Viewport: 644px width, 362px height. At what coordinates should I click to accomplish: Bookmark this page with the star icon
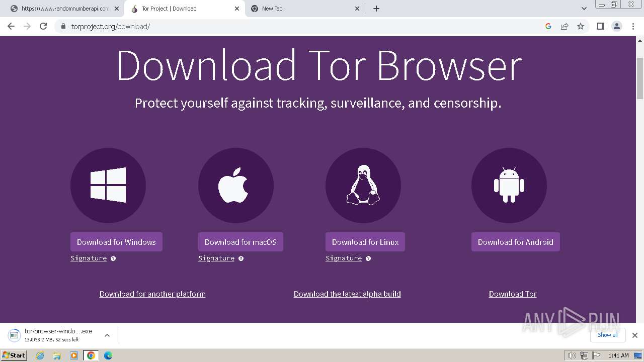(581, 26)
